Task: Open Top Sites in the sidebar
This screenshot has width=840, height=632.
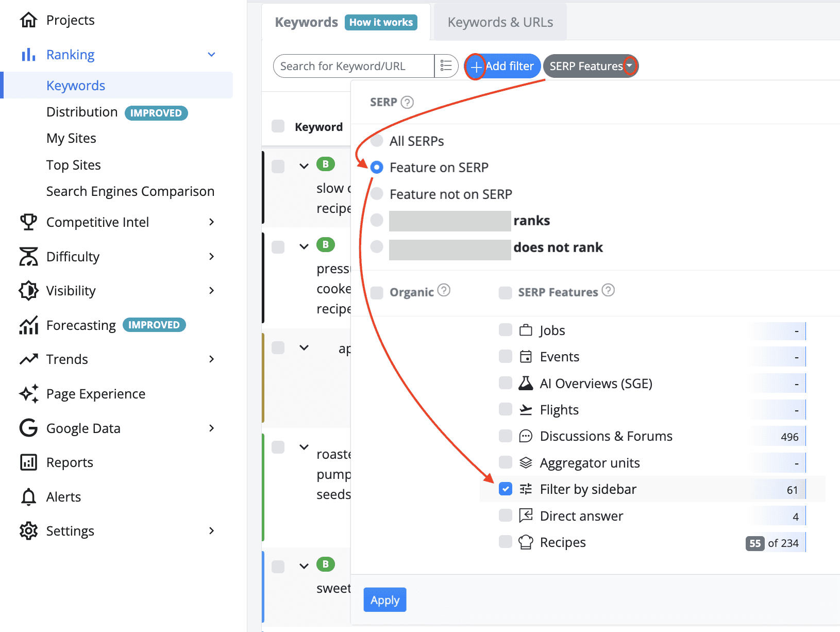Action: click(x=74, y=165)
